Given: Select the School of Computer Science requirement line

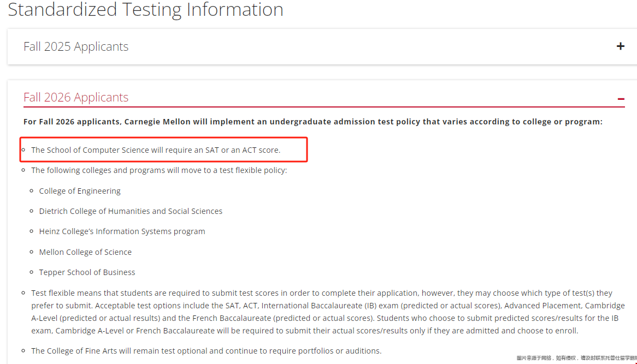Looking at the screenshot, I should (156, 150).
